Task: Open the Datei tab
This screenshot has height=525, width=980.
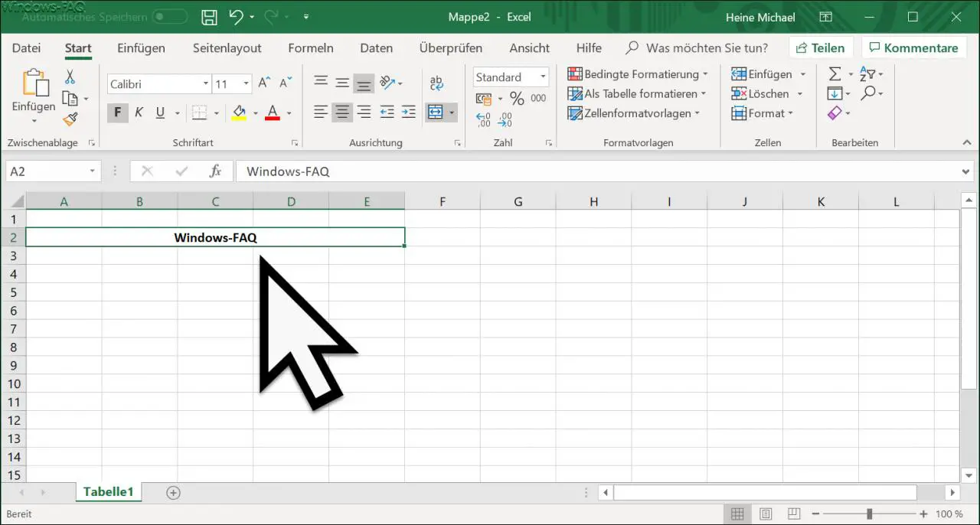Action: tap(27, 47)
